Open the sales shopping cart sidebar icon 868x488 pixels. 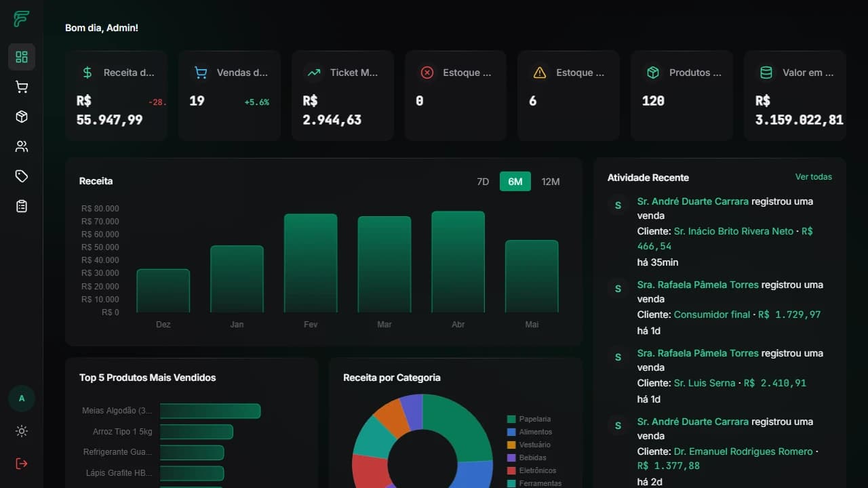coord(22,87)
